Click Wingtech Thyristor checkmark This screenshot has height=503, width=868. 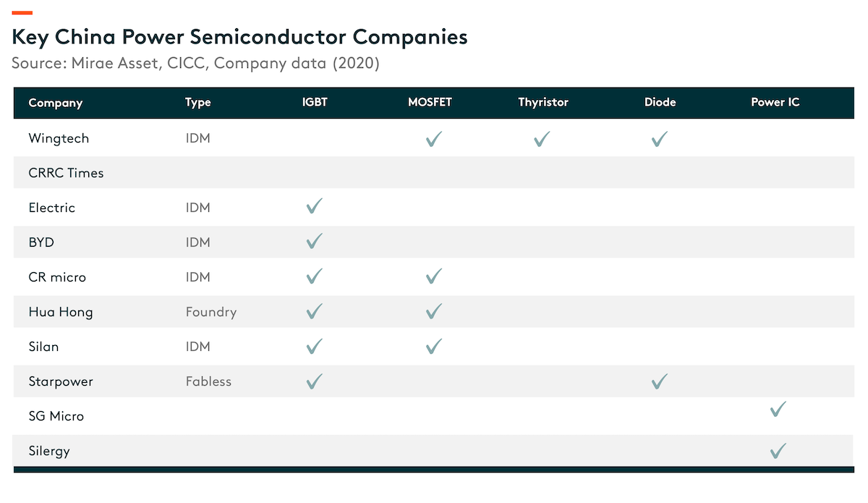pos(542,138)
